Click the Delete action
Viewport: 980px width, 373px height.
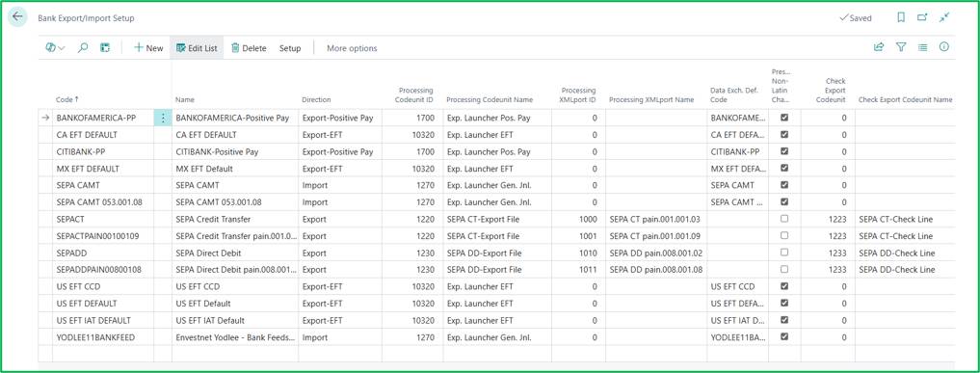(x=249, y=48)
